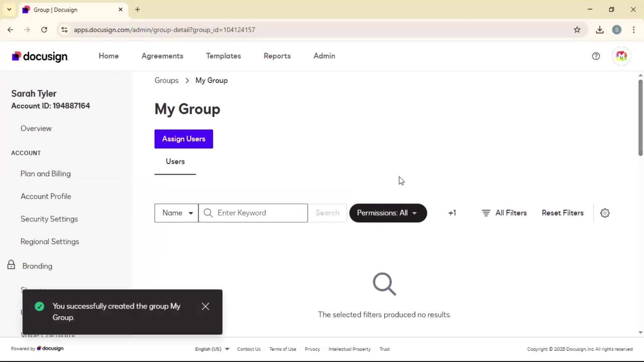Click the table settings gear icon
This screenshot has width=644, height=362.
click(605, 213)
